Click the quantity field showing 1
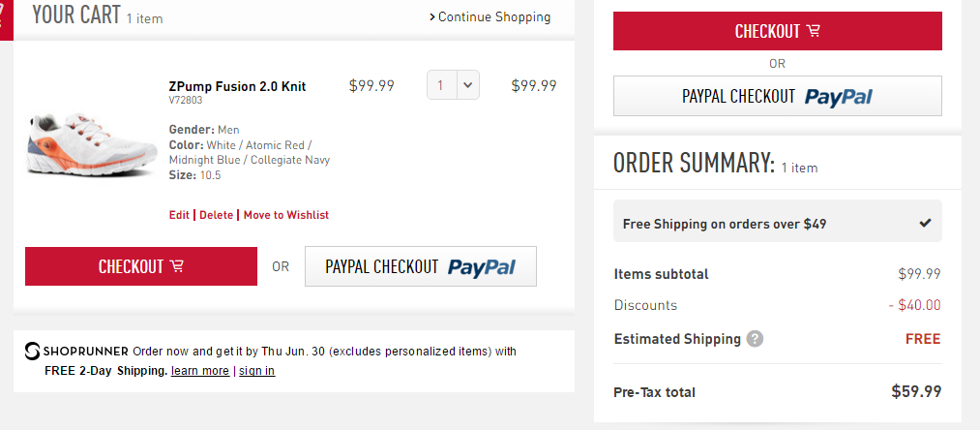This screenshot has width=980, height=430. tap(441, 85)
